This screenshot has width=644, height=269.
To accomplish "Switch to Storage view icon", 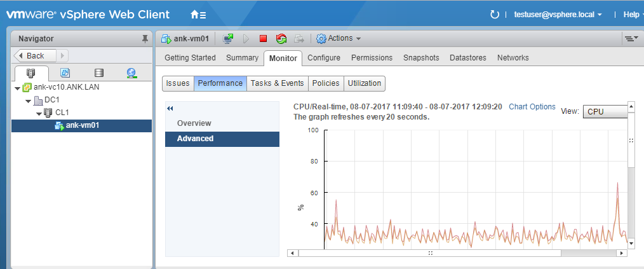I will point(98,73).
